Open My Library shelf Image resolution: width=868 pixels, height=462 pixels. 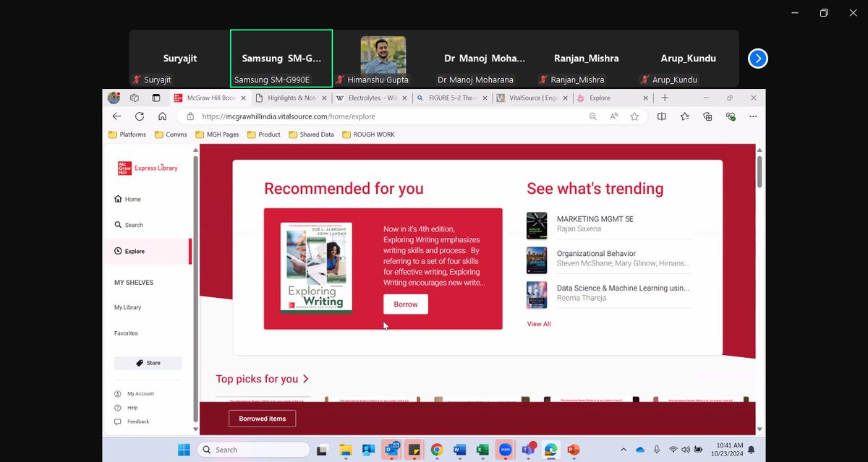(127, 307)
